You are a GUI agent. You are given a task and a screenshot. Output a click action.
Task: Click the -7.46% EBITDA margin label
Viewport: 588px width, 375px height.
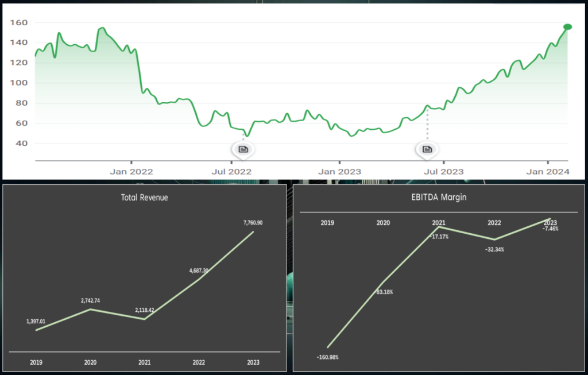pos(550,229)
